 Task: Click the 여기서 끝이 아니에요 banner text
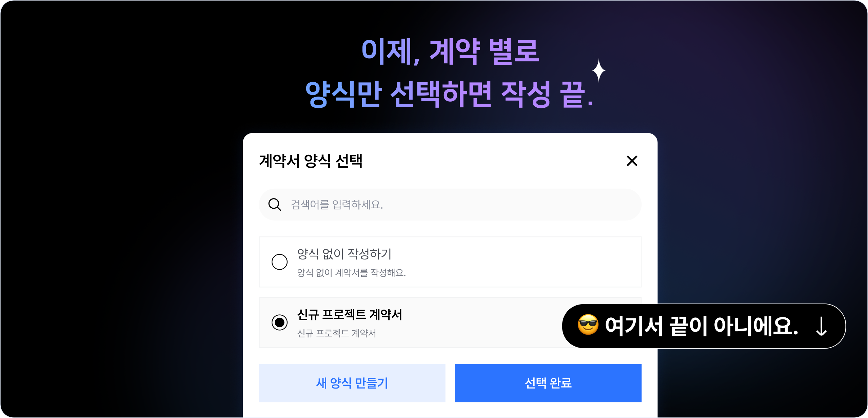point(701,326)
